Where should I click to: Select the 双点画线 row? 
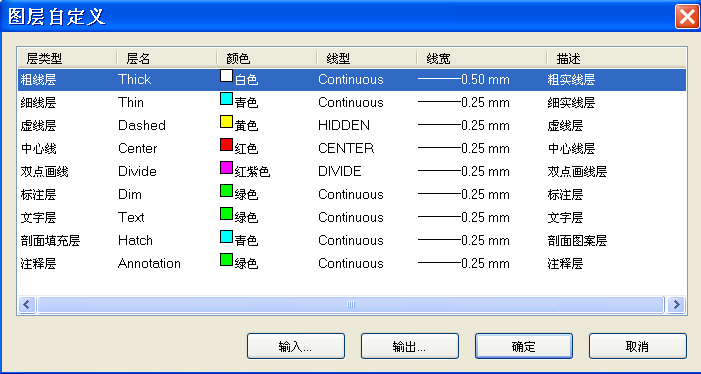352,172
